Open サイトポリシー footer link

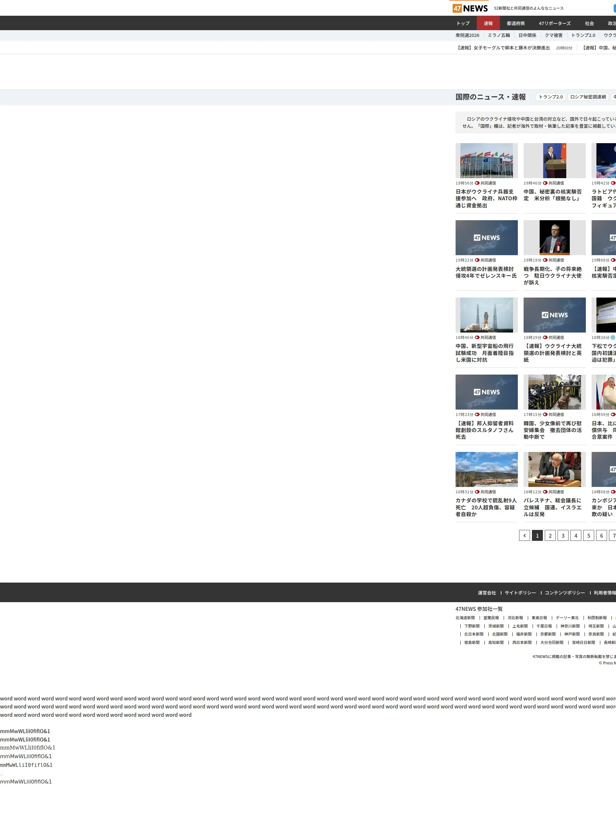[x=520, y=593]
